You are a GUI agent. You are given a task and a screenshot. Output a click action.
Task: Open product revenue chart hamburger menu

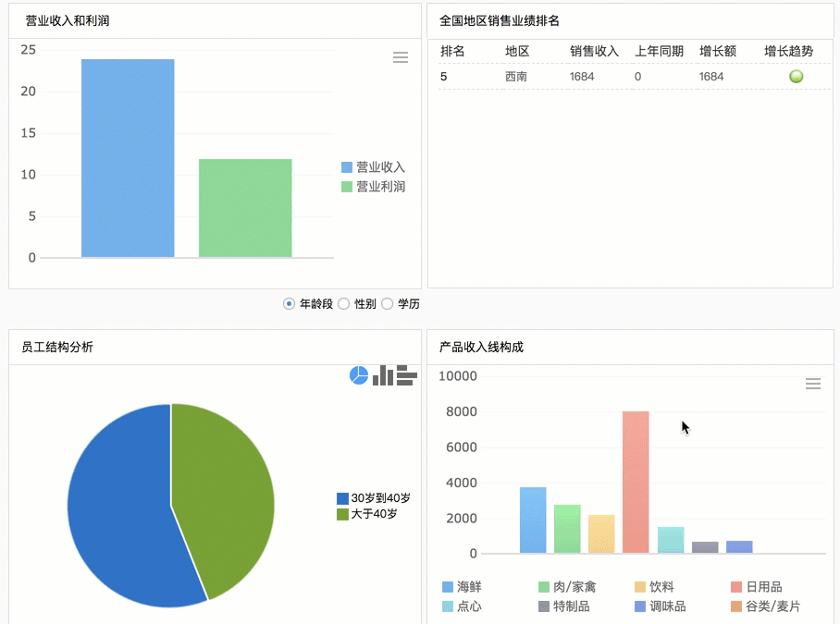pos(812,383)
